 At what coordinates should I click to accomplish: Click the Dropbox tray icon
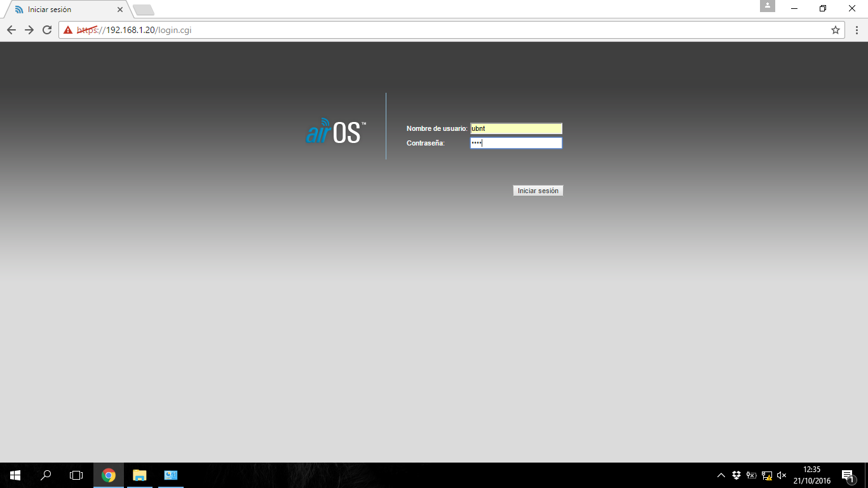(736, 475)
